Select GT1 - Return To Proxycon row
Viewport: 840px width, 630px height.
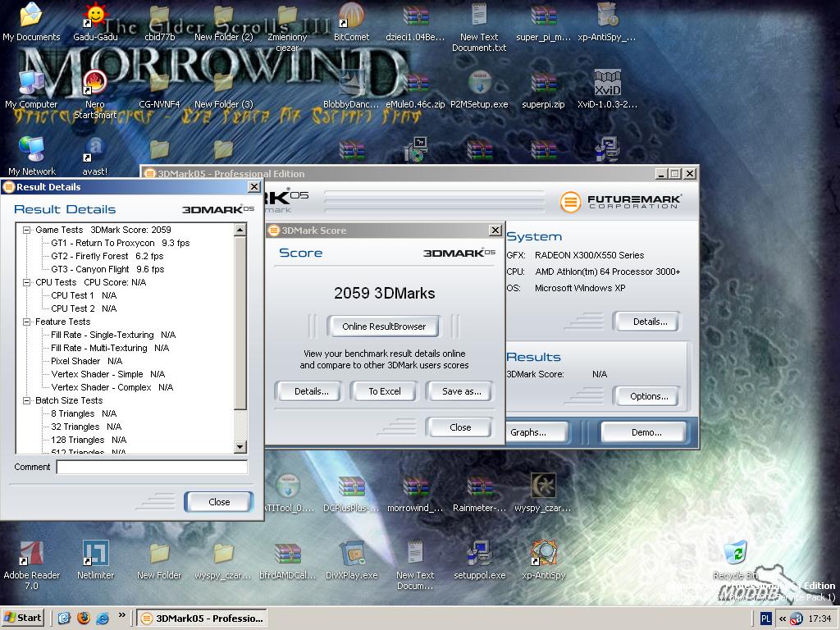[120, 243]
